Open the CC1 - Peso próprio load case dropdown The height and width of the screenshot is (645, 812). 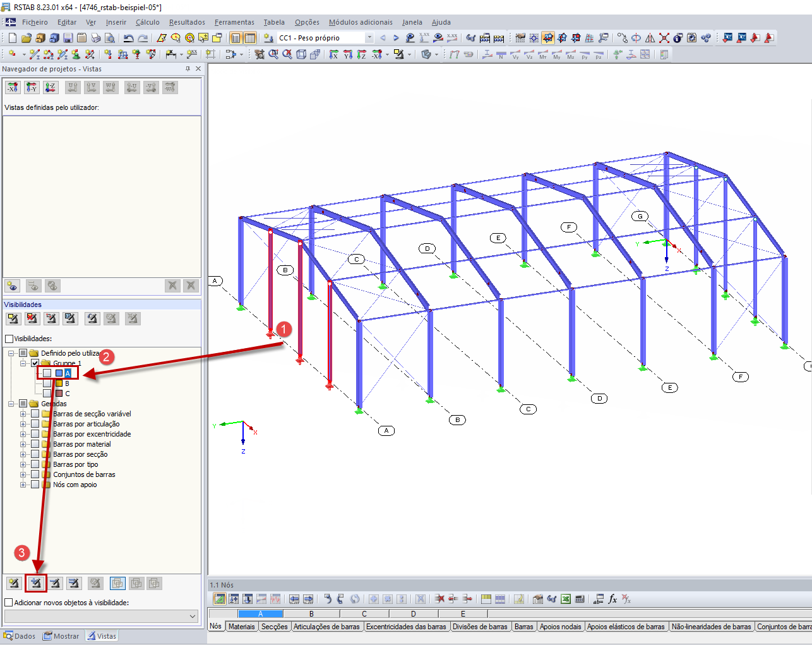tap(370, 38)
